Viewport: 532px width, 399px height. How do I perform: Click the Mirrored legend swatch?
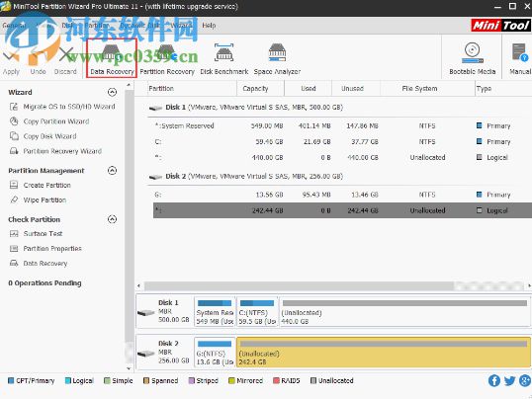point(231,380)
